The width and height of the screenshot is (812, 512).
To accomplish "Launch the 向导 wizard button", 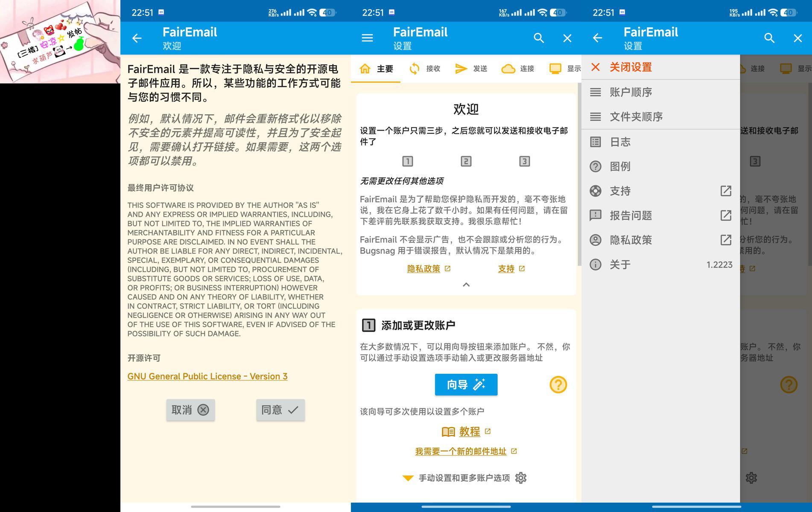I will coord(466,384).
